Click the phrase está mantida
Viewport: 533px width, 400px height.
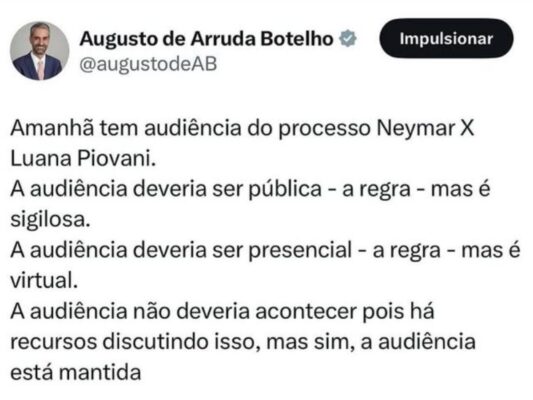[x=76, y=372]
